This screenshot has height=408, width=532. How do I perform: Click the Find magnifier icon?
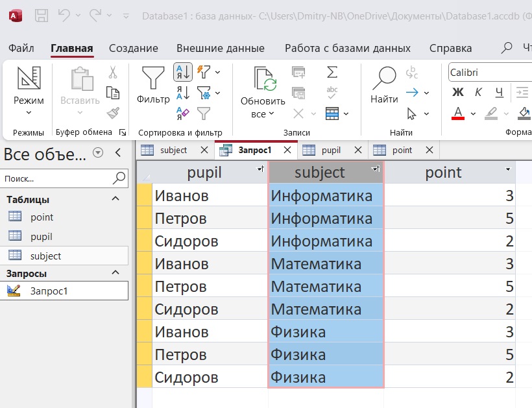[x=384, y=78]
